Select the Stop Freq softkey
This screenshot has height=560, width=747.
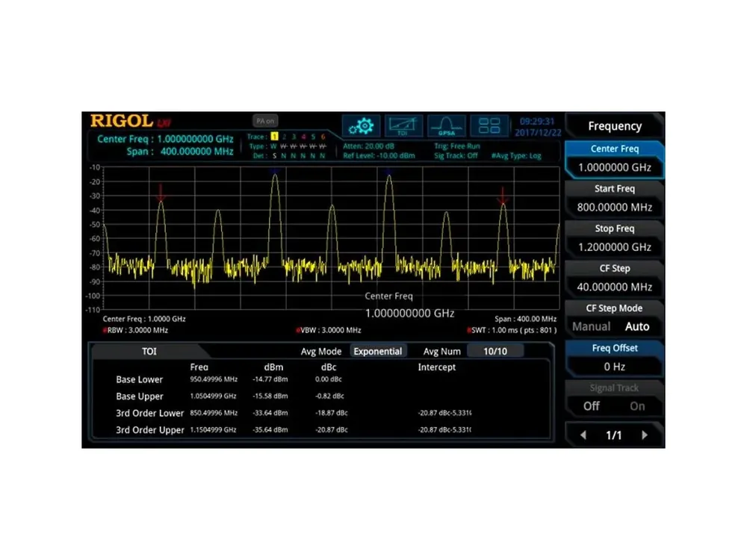pyautogui.click(x=615, y=239)
